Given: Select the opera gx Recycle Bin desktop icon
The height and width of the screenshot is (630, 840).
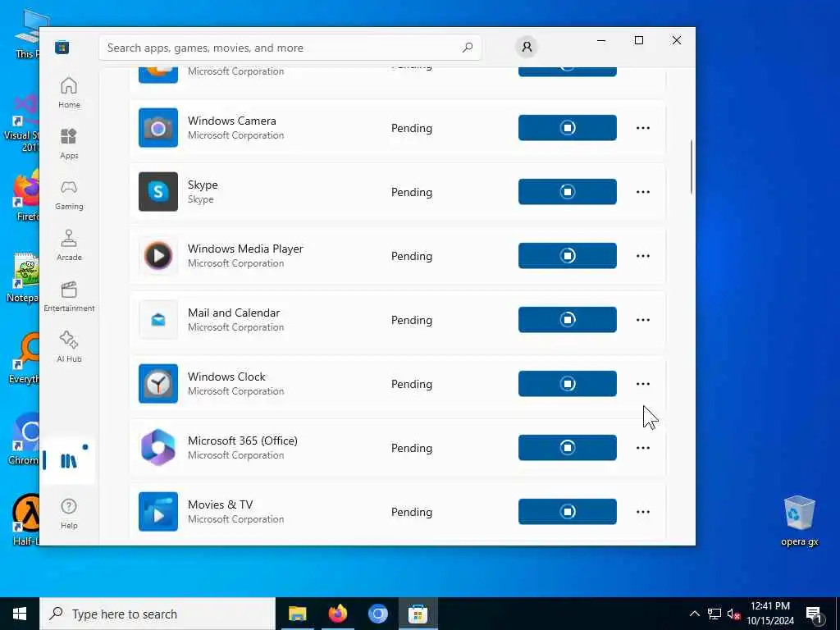Looking at the screenshot, I should (x=799, y=521).
